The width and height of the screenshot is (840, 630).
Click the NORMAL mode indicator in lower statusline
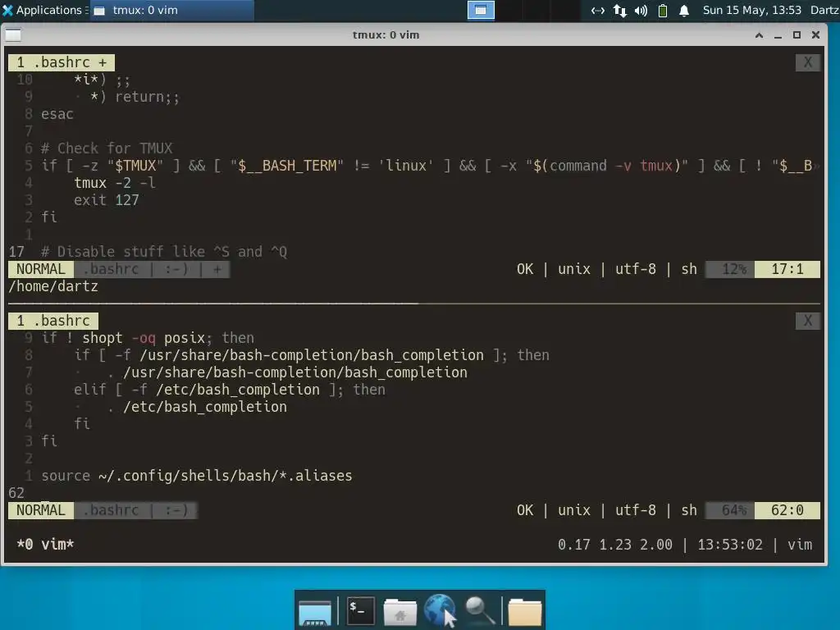[41, 510]
